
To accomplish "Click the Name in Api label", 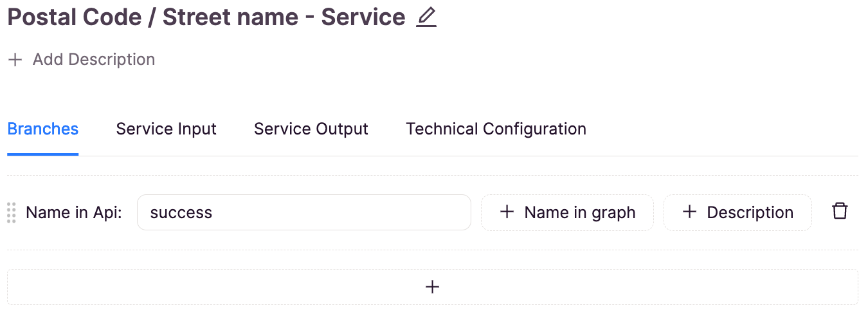I will [74, 213].
